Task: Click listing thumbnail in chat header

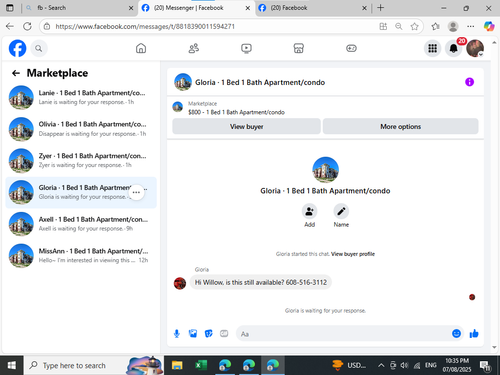Action: [183, 82]
